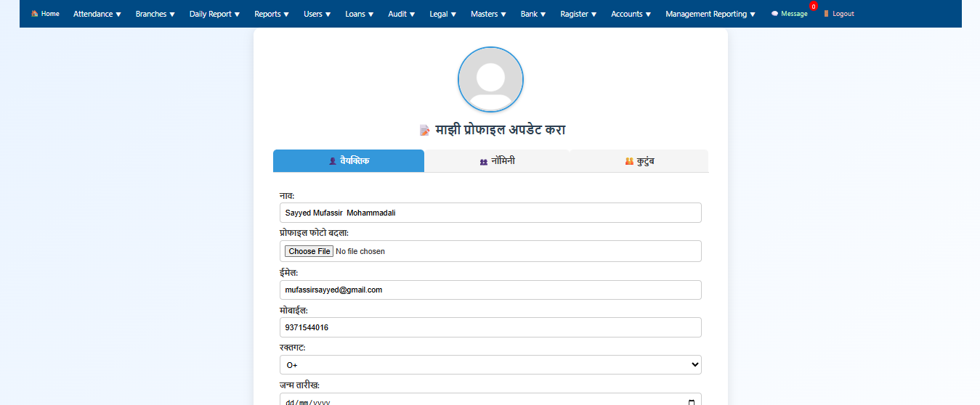This screenshot has height=405, width=980.
Task: Click the email address field
Action: [490, 290]
